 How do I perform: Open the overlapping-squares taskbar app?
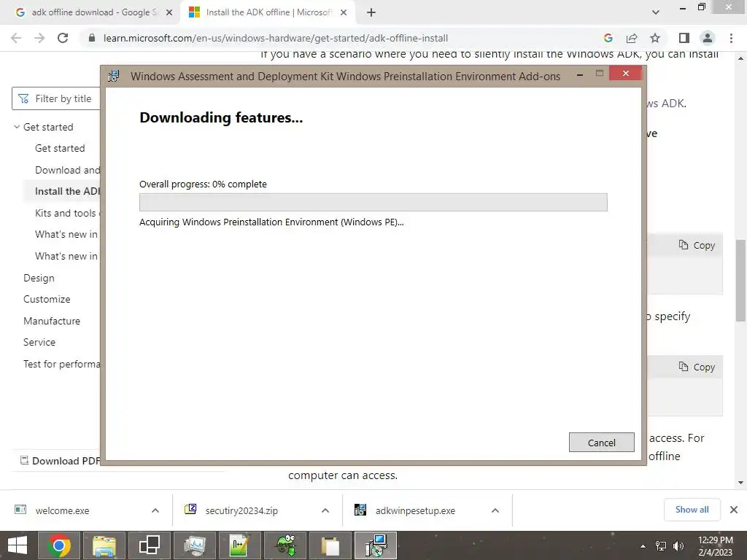[x=149, y=545]
